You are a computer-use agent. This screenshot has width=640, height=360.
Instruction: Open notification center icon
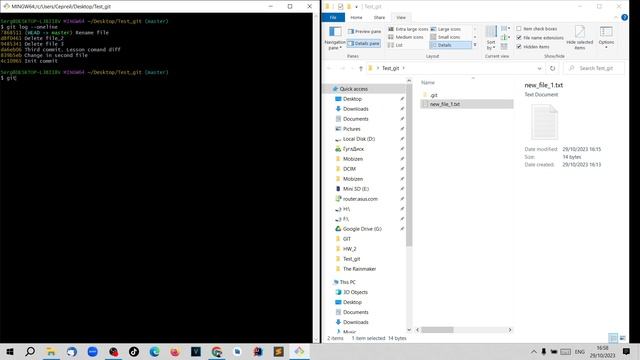click(x=626, y=351)
